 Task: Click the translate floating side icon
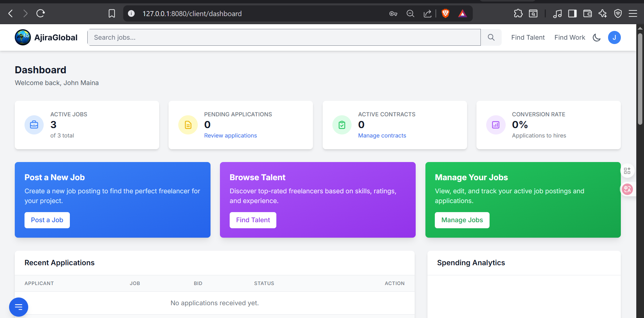(627, 189)
